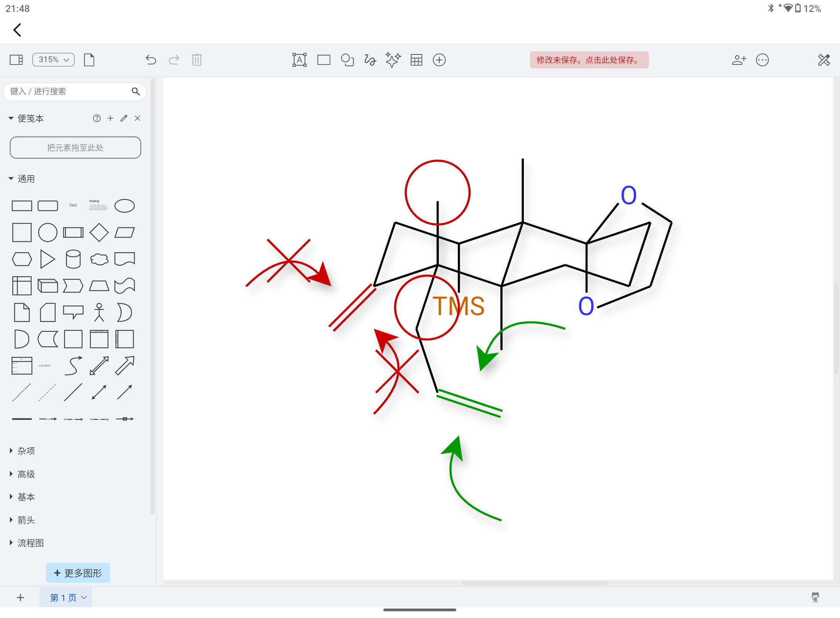Toggle the sidebar panel icon
The image size is (840, 618).
pos(16,60)
